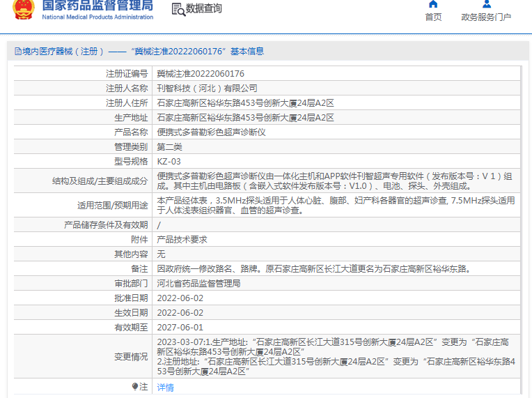This screenshot has width=532, height=398.
Task: Click the lightbulb 注 icon
Action: [135, 386]
